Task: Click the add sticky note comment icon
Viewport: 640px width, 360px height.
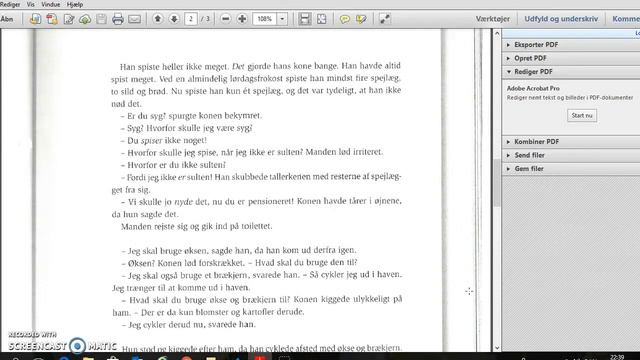Action: coord(344,19)
